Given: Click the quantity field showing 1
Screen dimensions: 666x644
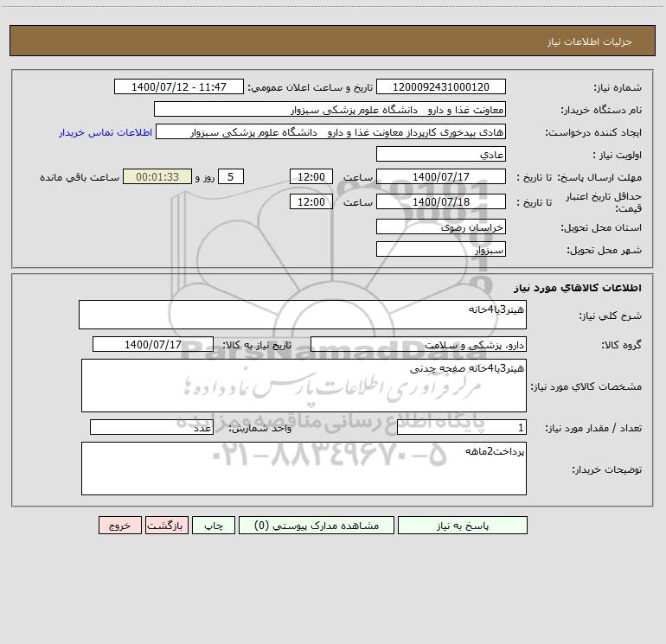Looking at the screenshot, I should [462, 427].
